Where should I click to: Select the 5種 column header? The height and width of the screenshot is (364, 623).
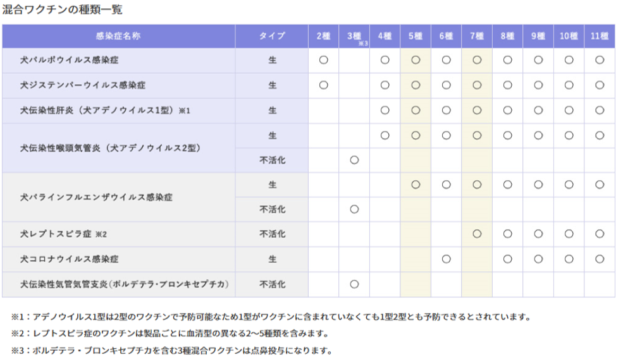pyautogui.click(x=416, y=36)
